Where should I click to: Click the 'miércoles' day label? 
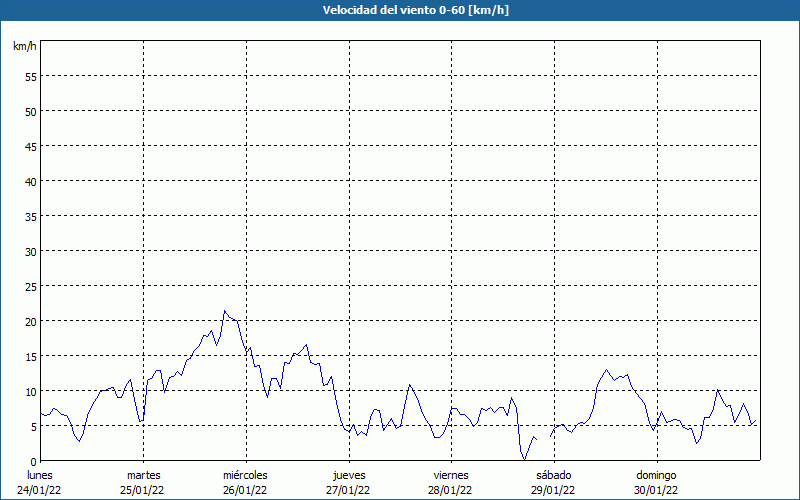pos(245,475)
